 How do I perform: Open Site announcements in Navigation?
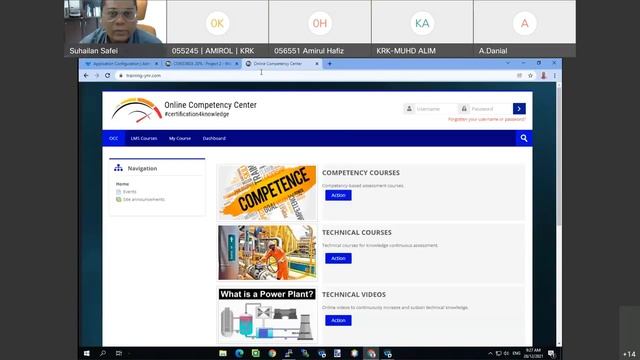[144, 199]
